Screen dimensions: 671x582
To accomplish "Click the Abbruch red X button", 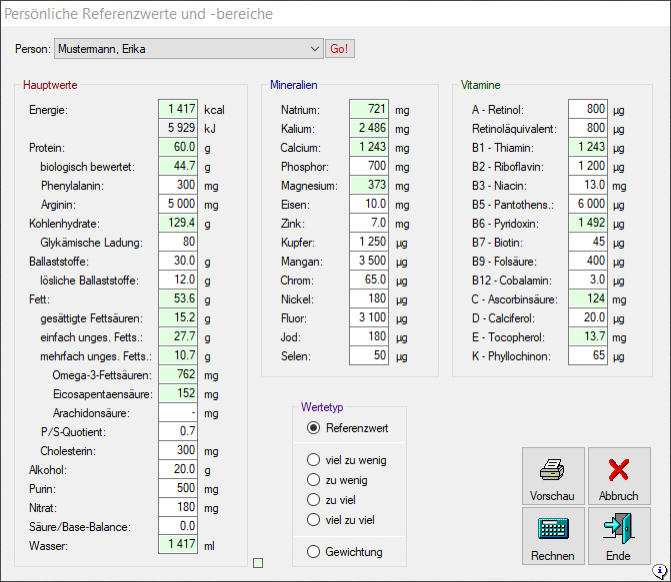I will pos(618,476).
